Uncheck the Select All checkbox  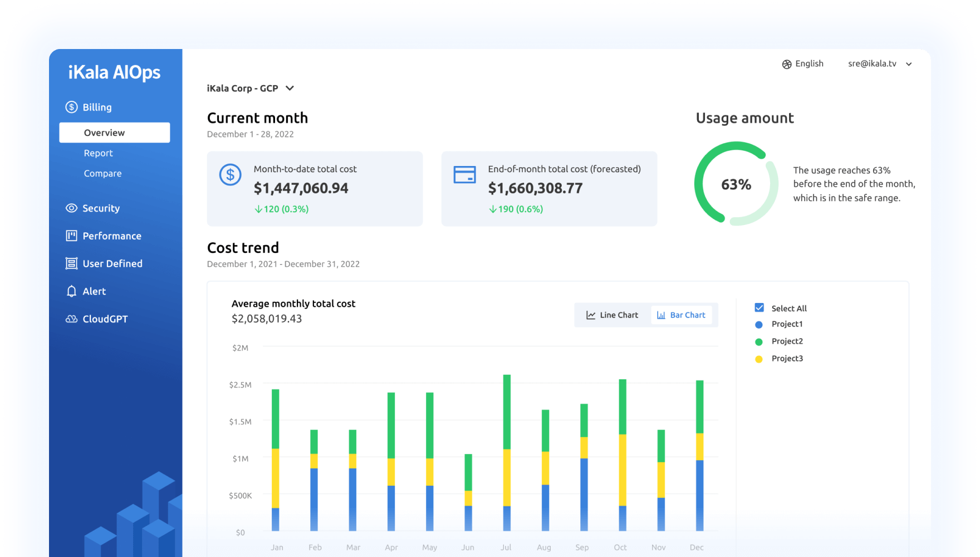click(759, 307)
